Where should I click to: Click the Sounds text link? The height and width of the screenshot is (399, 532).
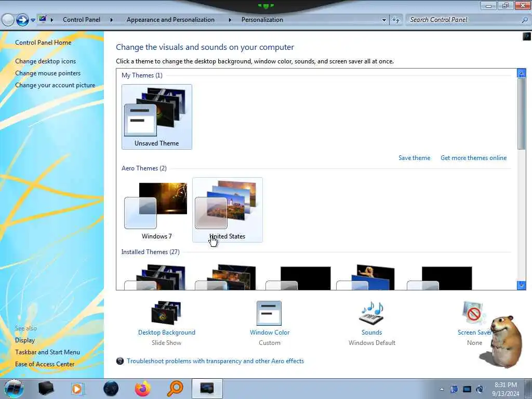coord(371,332)
